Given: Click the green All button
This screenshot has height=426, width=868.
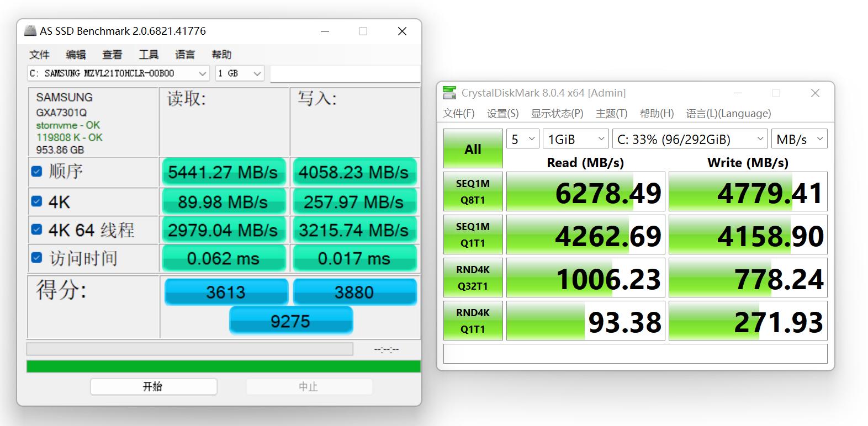Looking at the screenshot, I should pyautogui.click(x=473, y=148).
